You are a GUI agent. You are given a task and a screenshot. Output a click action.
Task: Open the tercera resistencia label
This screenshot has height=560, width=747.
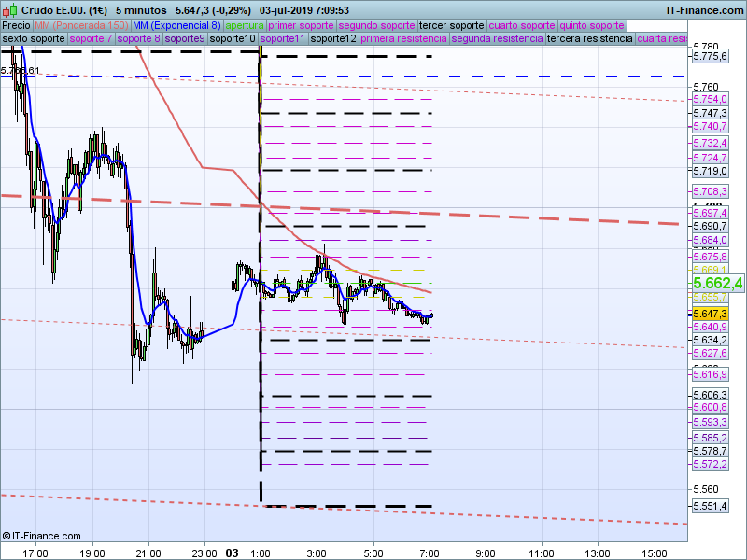click(589, 39)
